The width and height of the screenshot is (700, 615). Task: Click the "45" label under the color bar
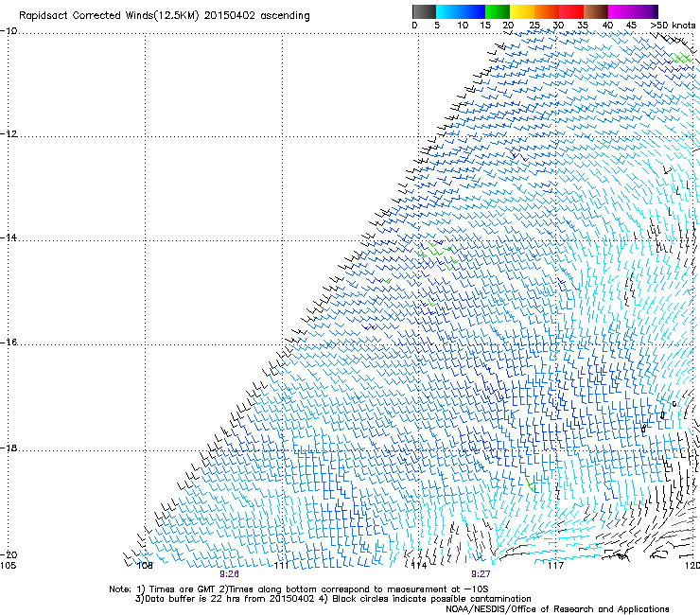click(631, 26)
